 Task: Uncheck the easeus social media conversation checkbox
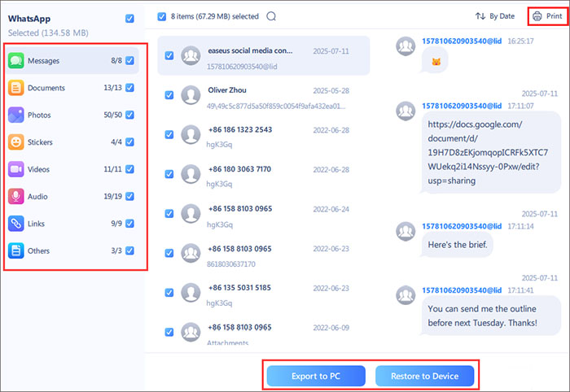pyautogui.click(x=169, y=55)
